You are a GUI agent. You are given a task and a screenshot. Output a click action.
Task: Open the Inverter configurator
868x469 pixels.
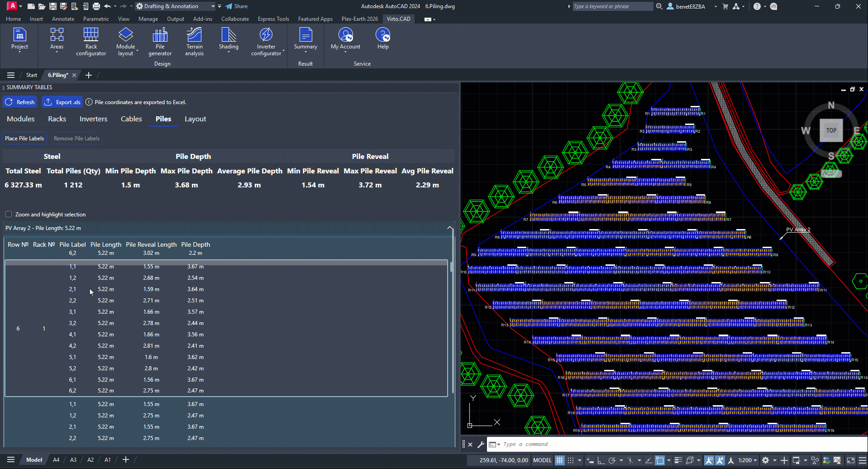(x=266, y=41)
